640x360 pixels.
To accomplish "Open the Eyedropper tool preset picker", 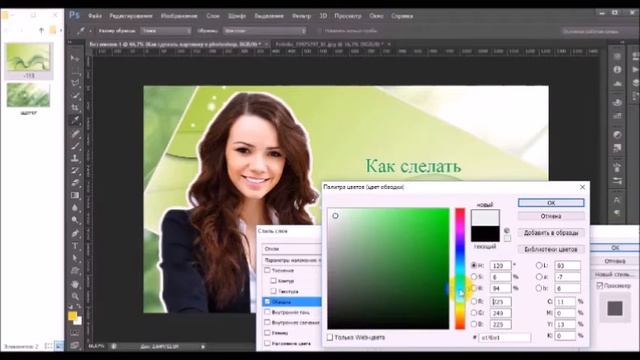I will 83,31.
